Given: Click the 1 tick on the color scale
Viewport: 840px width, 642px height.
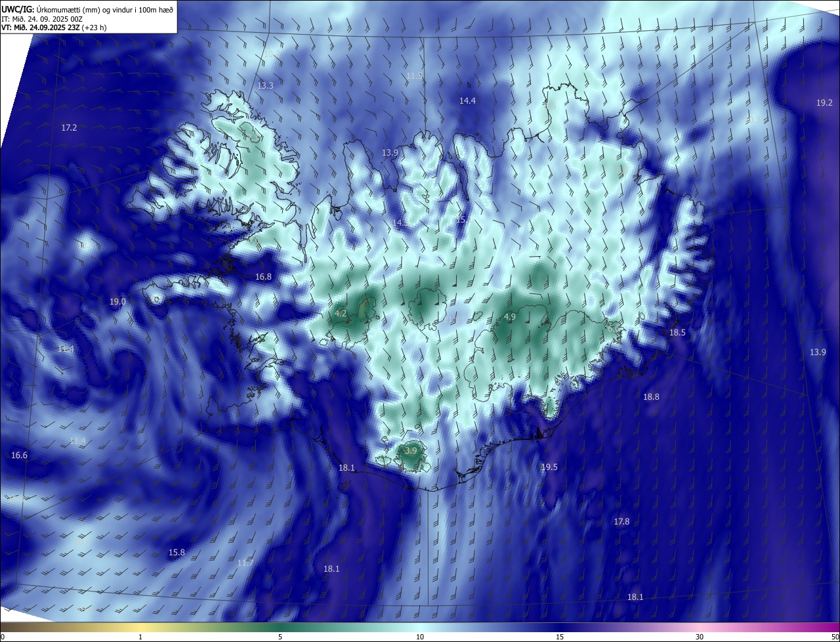Looking at the screenshot, I should click(140, 637).
